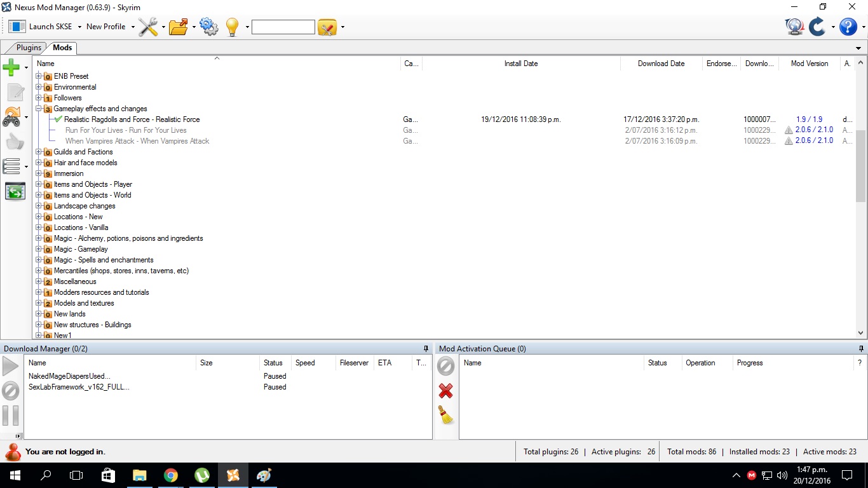Open the blue help question icon
868x488 pixels.
coord(848,27)
